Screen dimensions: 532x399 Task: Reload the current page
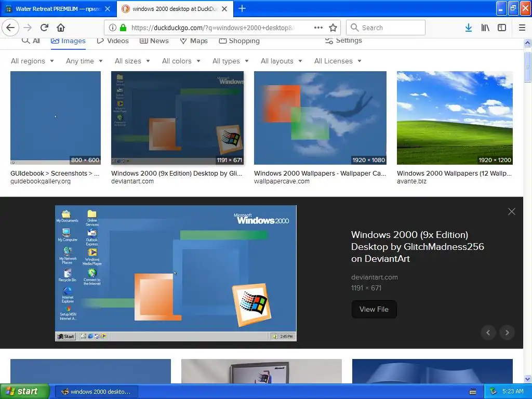[x=45, y=28]
